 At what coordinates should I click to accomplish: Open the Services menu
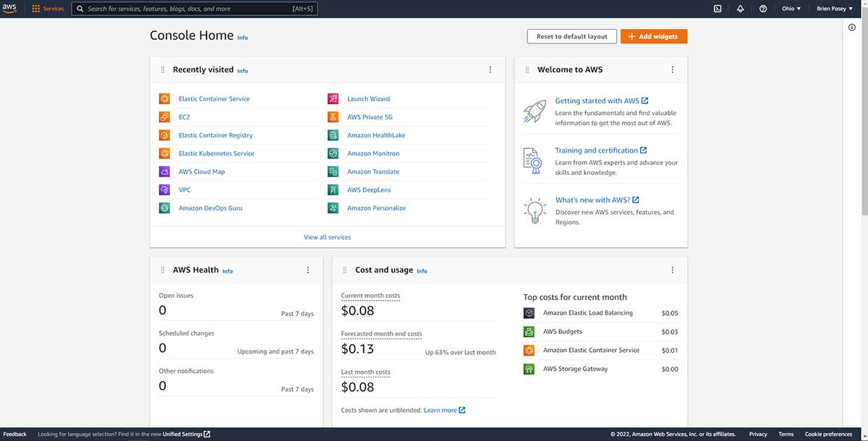pos(48,9)
